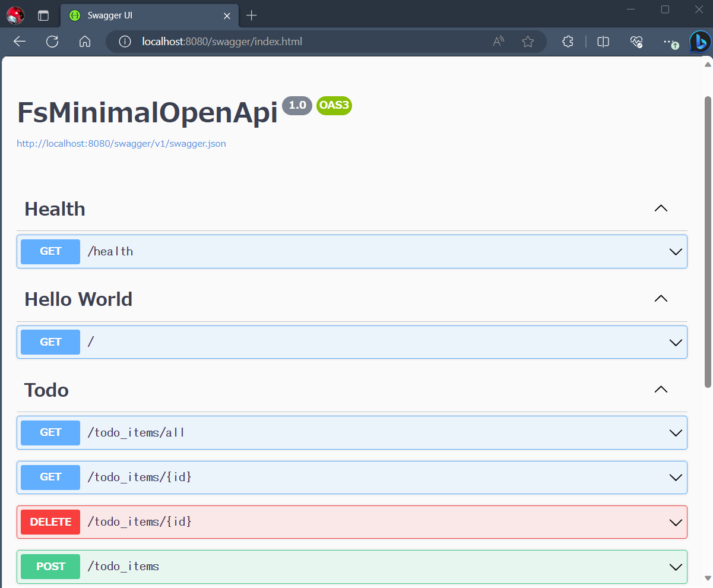Go to the browser home page

[x=85, y=42]
